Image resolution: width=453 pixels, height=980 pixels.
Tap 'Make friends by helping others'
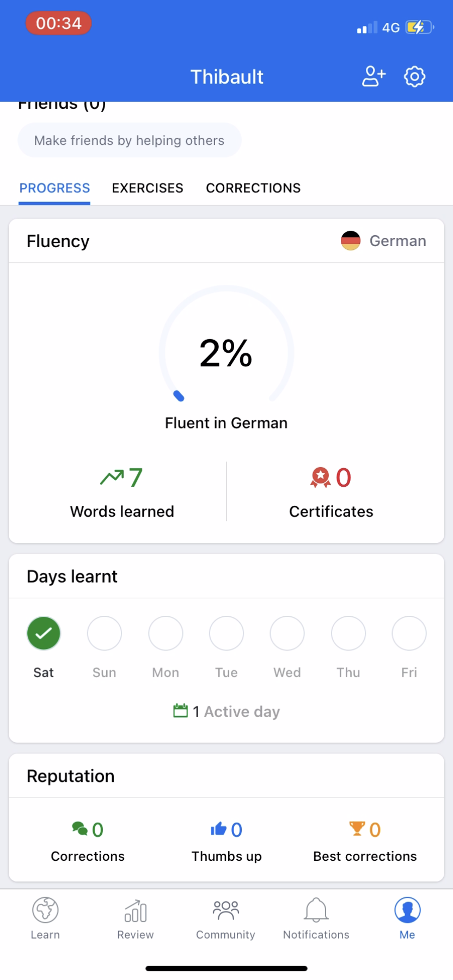[130, 140]
